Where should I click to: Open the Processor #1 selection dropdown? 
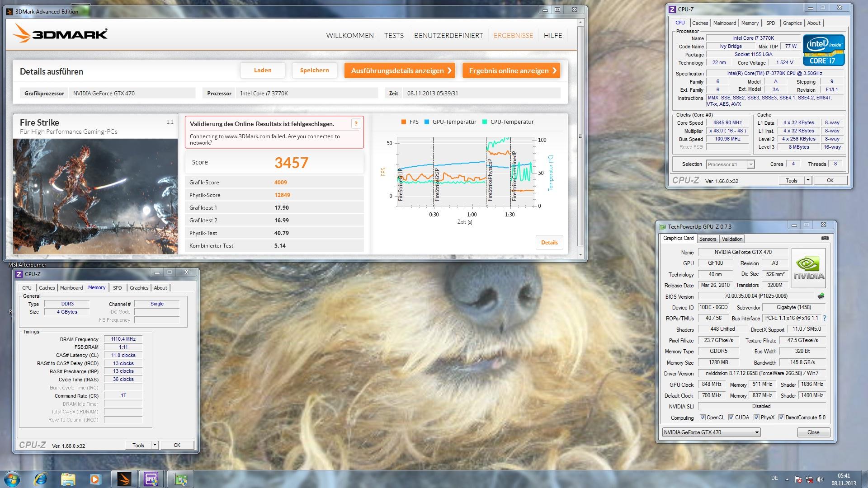731,164
